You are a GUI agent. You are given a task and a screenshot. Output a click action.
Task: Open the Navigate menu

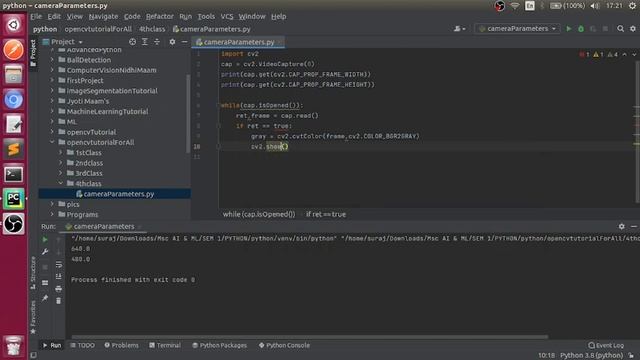(x=103, y=16)
